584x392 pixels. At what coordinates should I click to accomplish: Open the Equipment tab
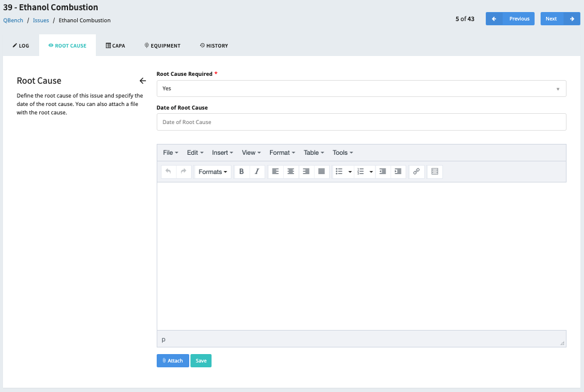[162, 45]
